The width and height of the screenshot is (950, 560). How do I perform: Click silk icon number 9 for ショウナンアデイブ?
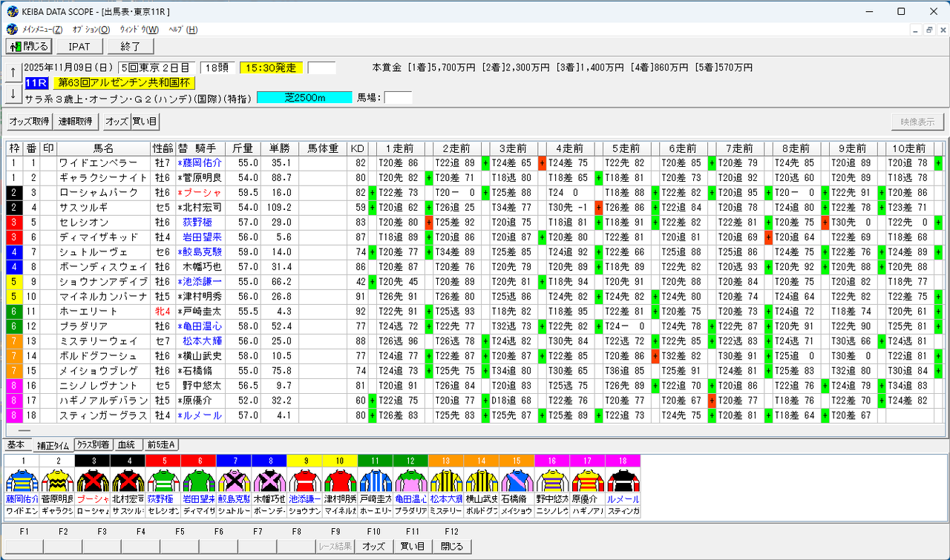point(304,480)
